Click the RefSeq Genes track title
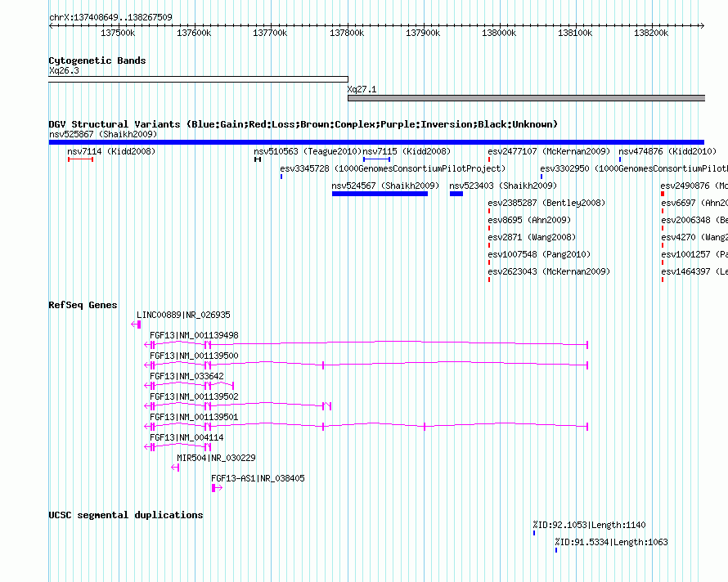Image resolution: width=728 pixels, height=582 pixels. point(83,305)
